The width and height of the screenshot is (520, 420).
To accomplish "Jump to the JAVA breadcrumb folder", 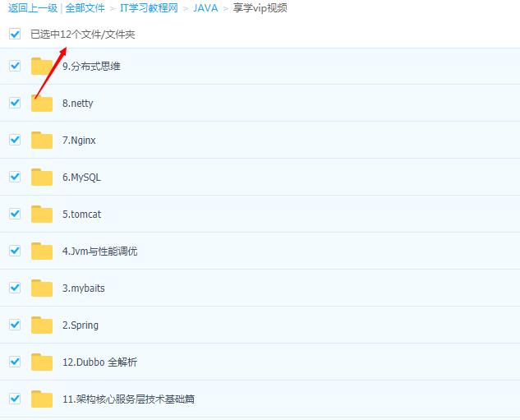I will (x=205, y=8).
